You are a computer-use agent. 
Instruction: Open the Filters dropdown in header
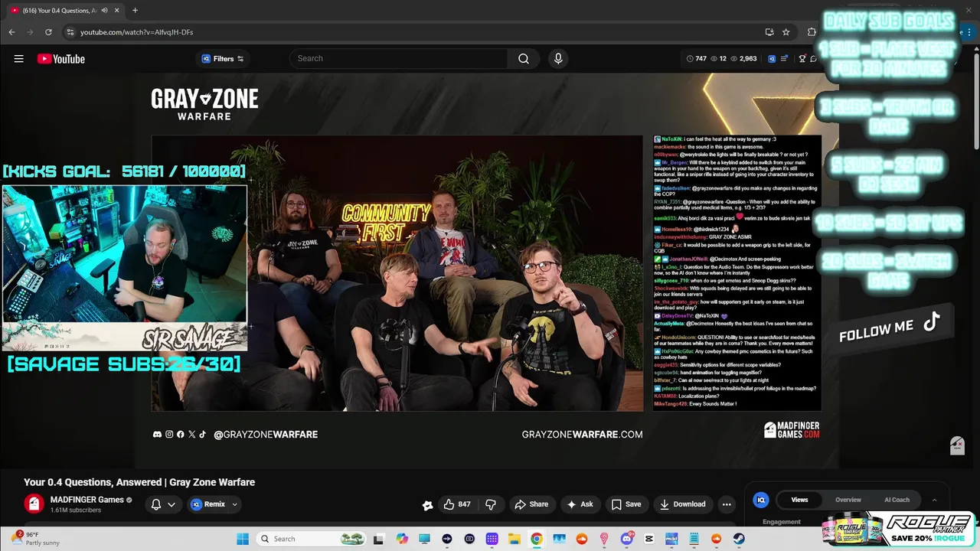coord(222,59)
